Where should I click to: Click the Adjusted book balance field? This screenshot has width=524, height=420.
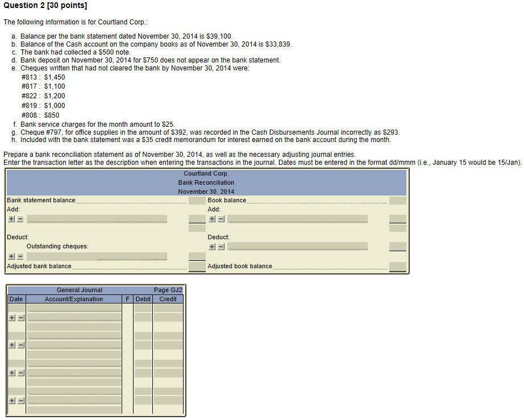coord(398,267)
